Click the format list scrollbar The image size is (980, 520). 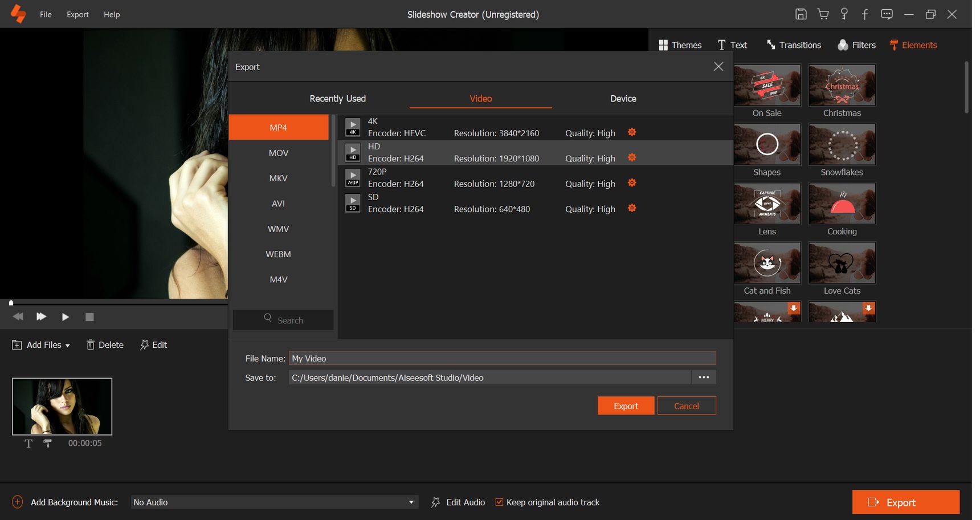pyautogui.click(x=333, y=151)
